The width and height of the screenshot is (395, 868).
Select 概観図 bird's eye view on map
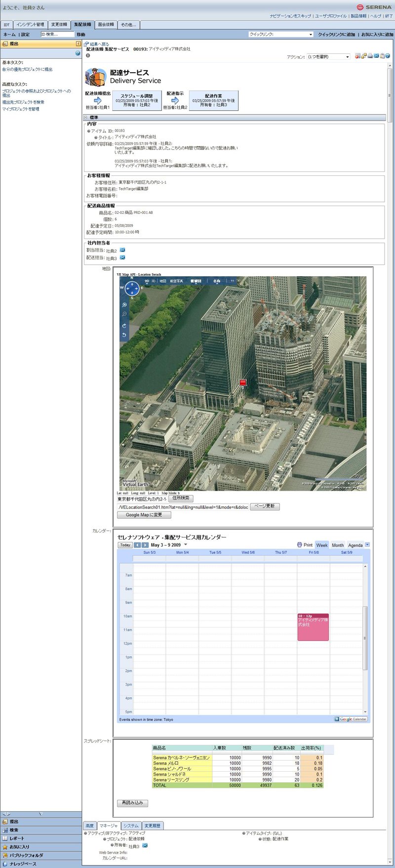[x=196, y=281]
